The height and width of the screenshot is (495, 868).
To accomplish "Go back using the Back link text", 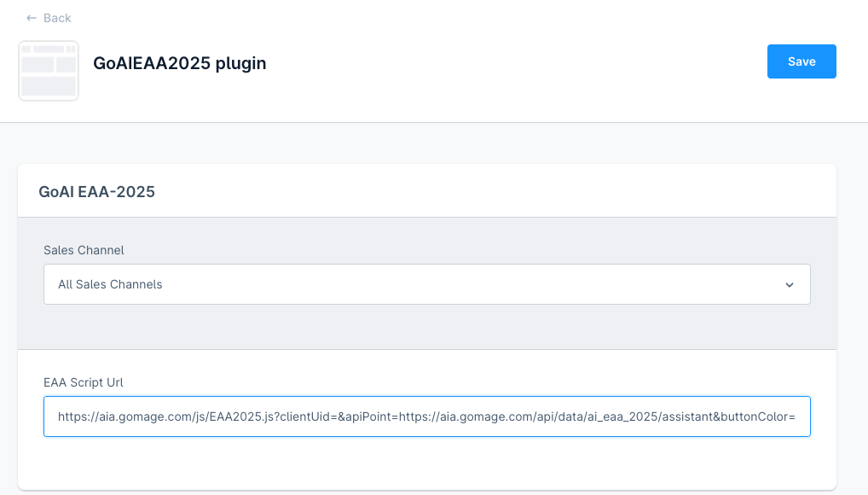I will click(x=57, y=18).
